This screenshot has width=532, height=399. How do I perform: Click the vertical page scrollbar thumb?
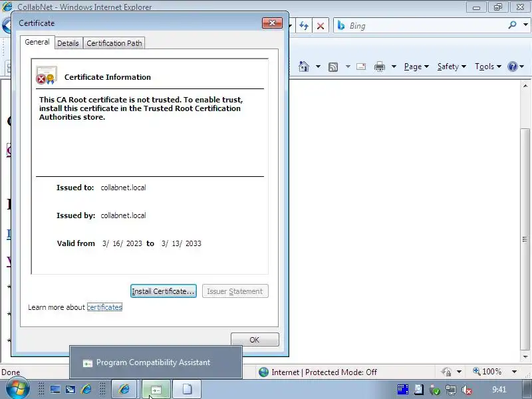click(525, 239)
